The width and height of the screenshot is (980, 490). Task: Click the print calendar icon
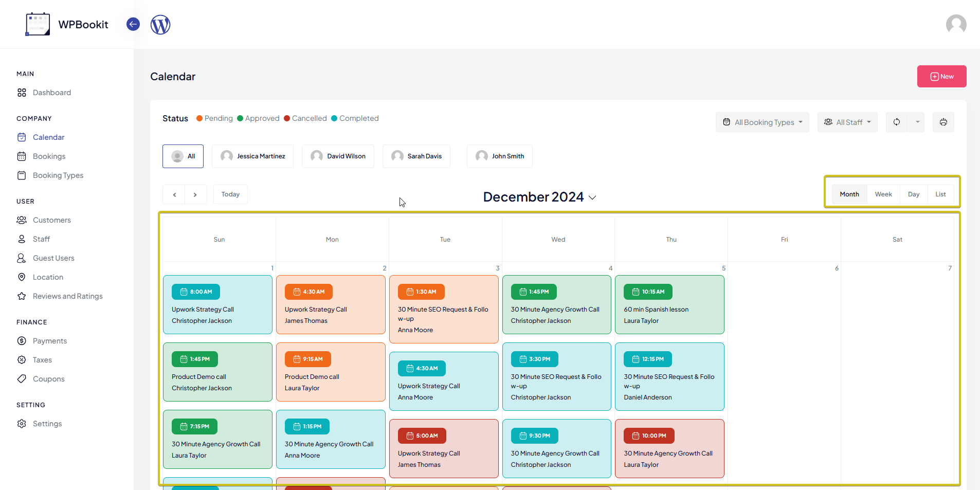pyautogui.click(x=943, y=122)
